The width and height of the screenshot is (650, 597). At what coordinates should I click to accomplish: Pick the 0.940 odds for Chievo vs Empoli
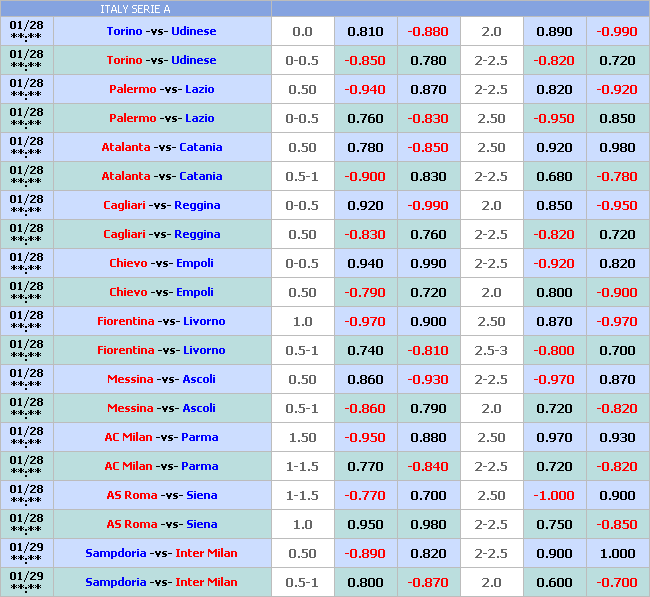click(365, 263)
